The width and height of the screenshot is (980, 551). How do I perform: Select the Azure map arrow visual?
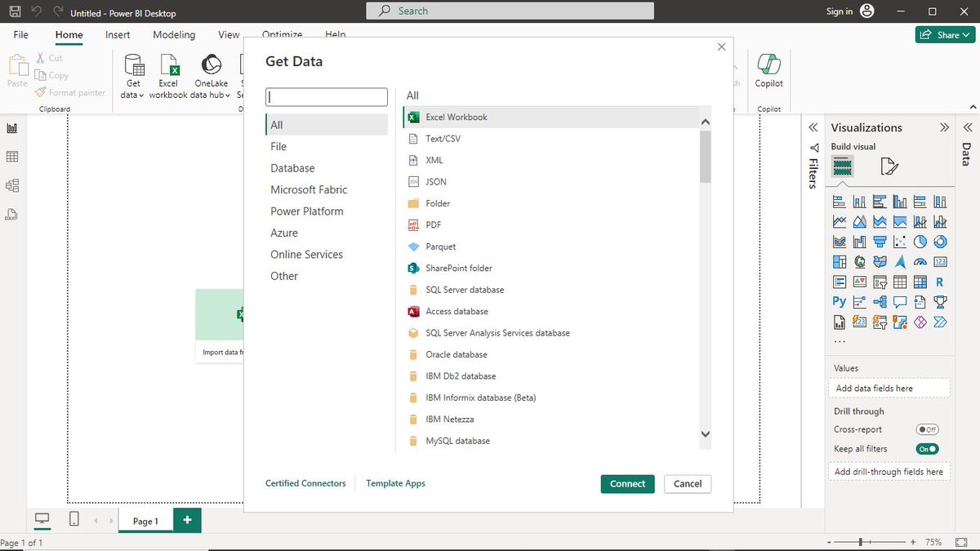coord(900,262)
